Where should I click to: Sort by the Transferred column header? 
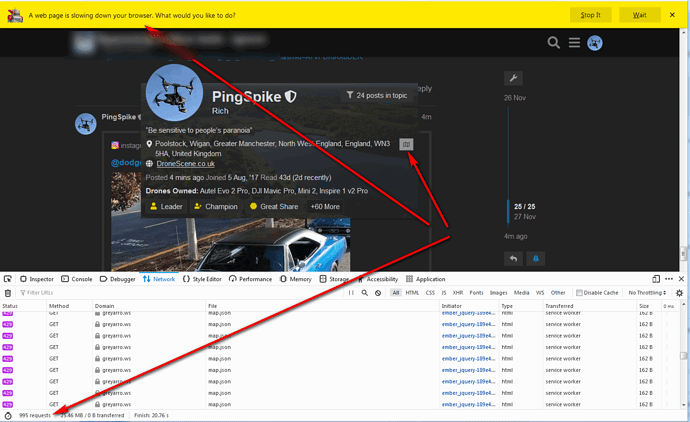pos(590,306)
